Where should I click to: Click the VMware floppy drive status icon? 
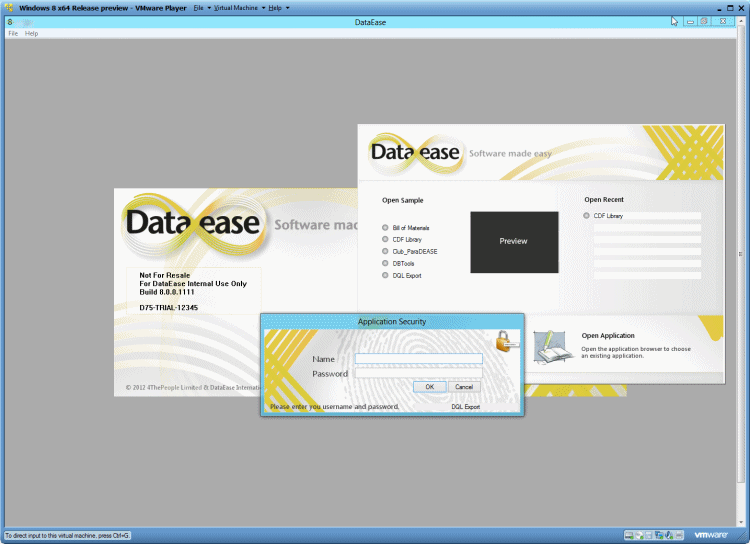[649, 535]
